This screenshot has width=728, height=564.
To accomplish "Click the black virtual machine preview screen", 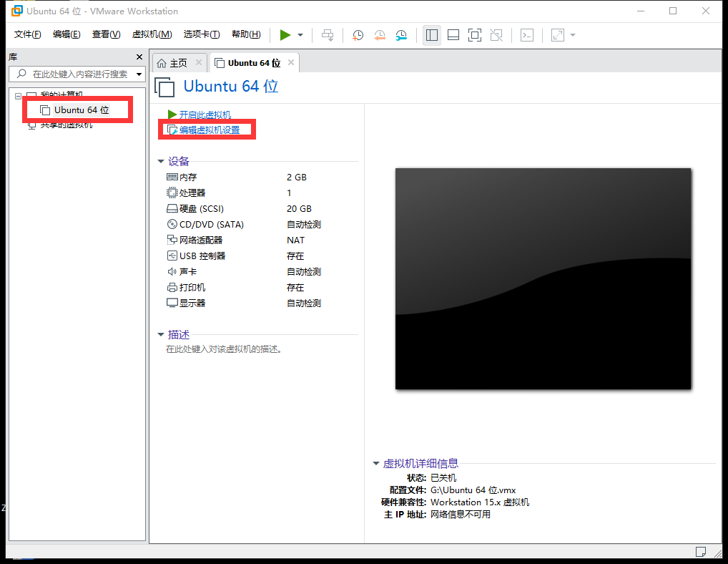I will (543, 278).
